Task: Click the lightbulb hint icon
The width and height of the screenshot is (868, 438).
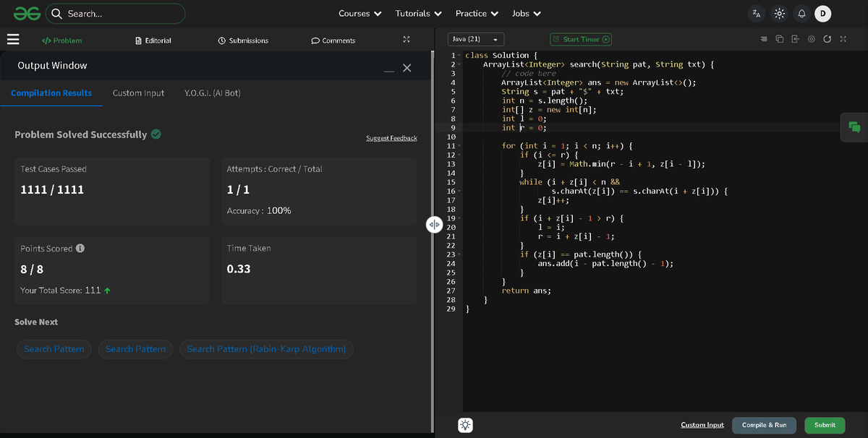Action: (x=466, y=426)
